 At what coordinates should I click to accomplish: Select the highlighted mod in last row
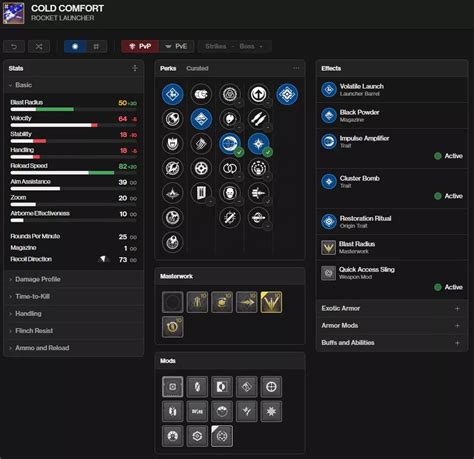pos(222,436)
